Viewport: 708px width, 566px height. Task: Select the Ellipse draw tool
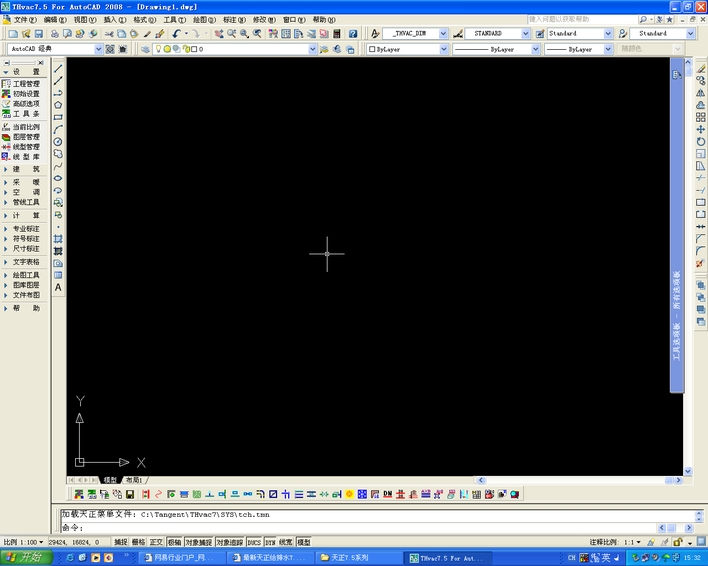pos(58,178)
